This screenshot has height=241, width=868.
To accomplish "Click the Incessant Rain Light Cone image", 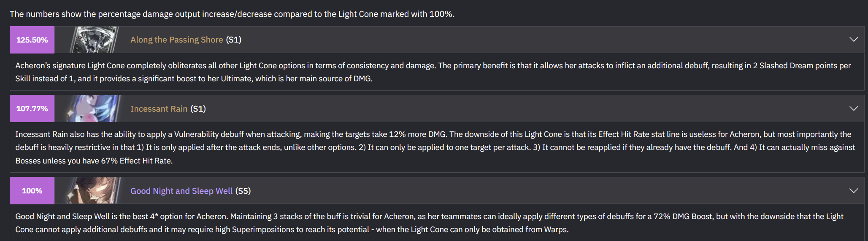I will coord(94,108).
